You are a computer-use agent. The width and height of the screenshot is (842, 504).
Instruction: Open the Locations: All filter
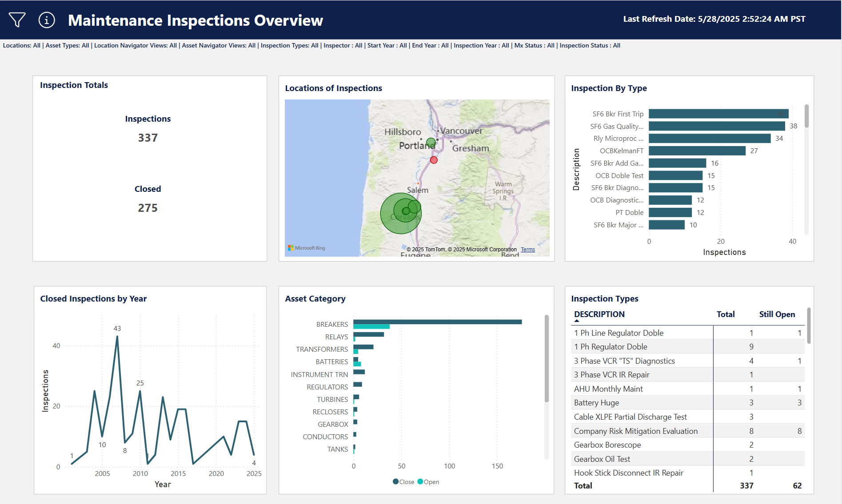coord(22,45)
